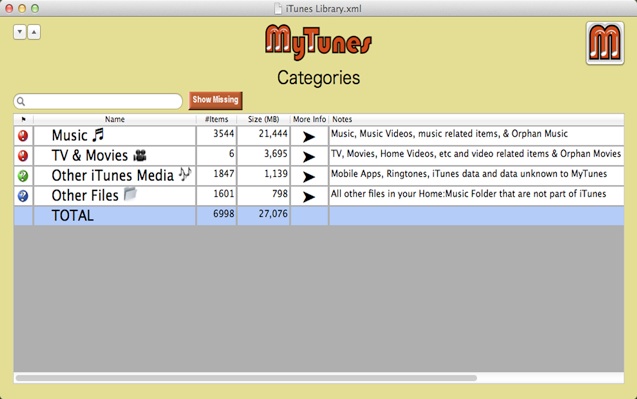Image resolution: width=637 pixels, height=399 pixels.
Task: Click the red status ball beside Music
Action: 23,136
